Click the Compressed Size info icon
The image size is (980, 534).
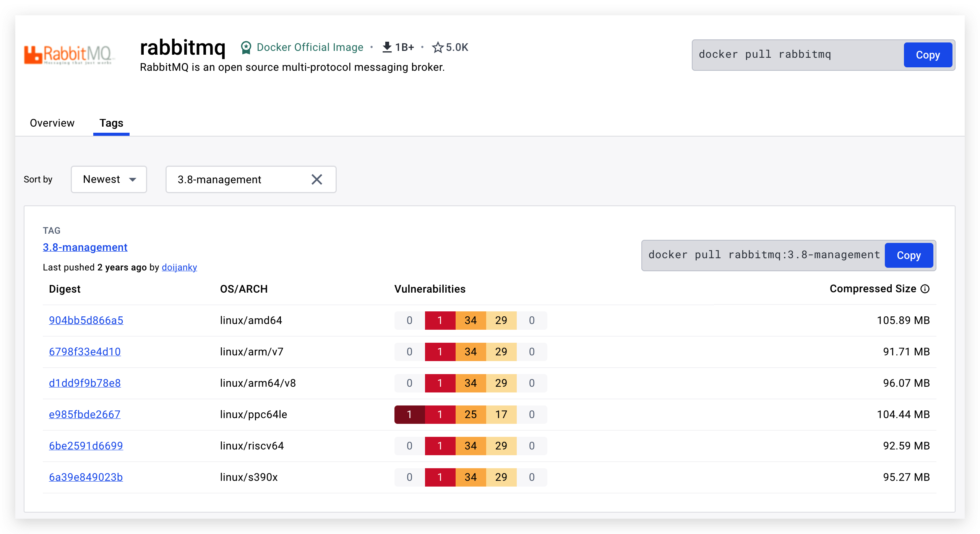point(925,289)
